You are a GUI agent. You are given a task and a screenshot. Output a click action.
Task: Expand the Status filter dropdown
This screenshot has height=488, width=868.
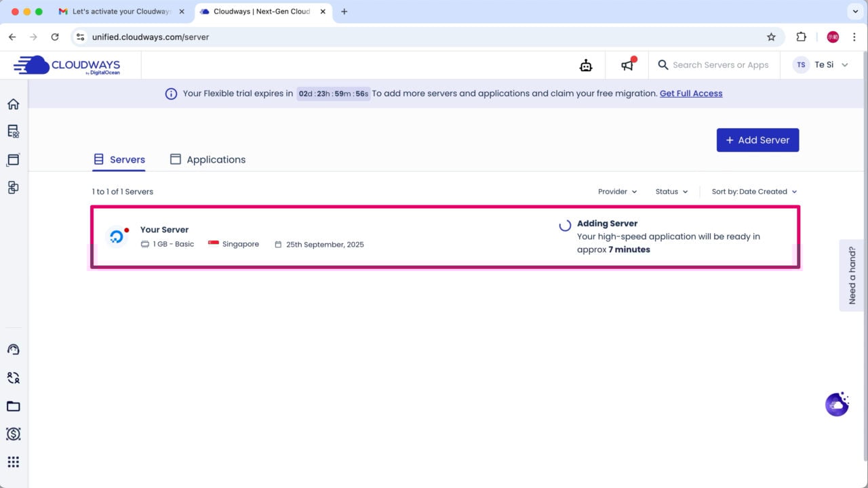[x=671, y=192]
